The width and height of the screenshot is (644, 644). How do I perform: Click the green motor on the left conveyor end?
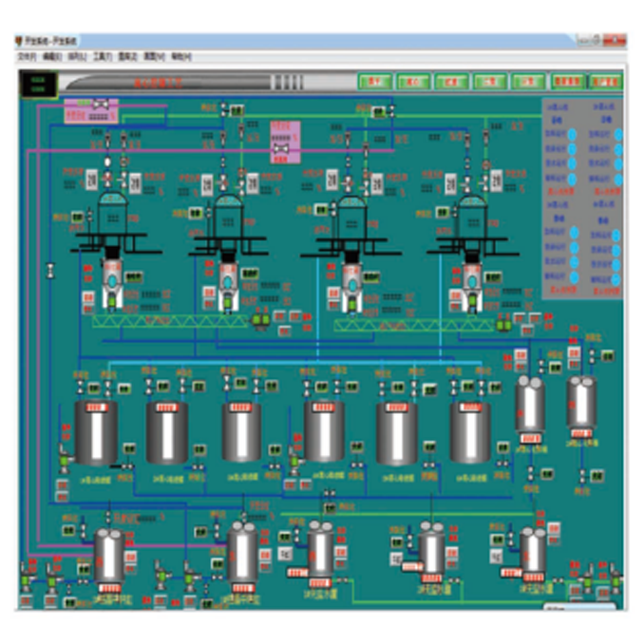click(260, 321)
